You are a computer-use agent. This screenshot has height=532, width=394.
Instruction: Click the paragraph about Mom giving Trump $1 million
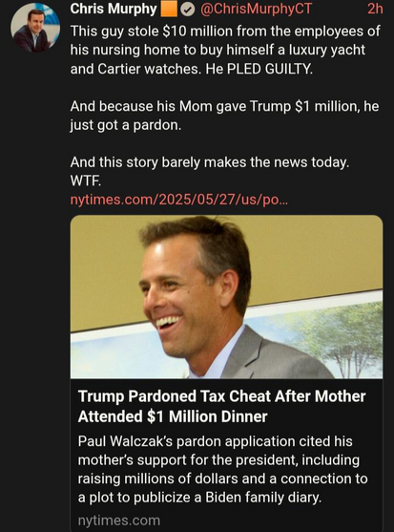pyautogui.click(x=224, y=116)
